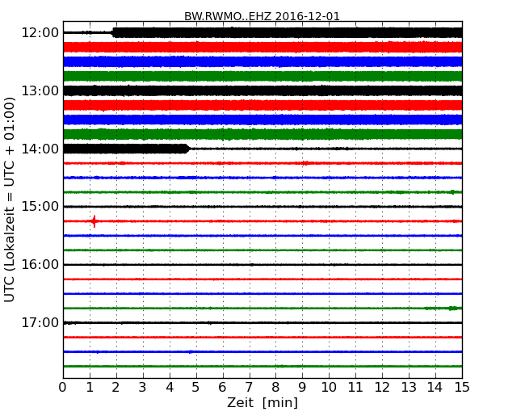This screenshot has height=420, width=525.
Task: Click the x-axis tick label 1
Action: [90, 388]
